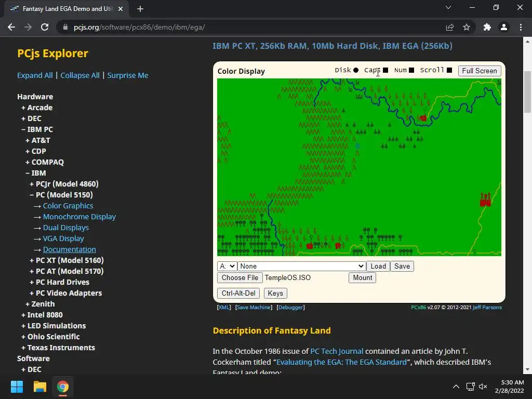Image resolution: width=532 pixels, height=399 pixels.
Task: Open the Debugger link
Action: 291,308
